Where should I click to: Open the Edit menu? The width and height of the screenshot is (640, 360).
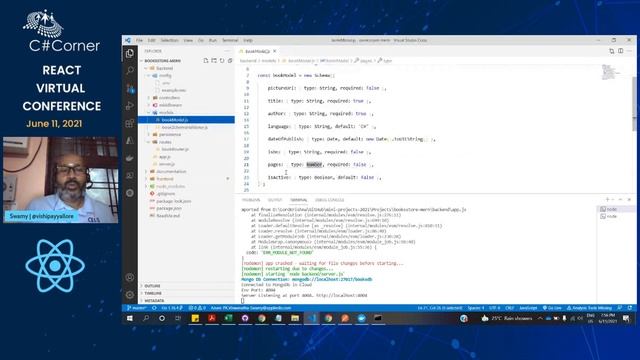click(x=152, y=40)
